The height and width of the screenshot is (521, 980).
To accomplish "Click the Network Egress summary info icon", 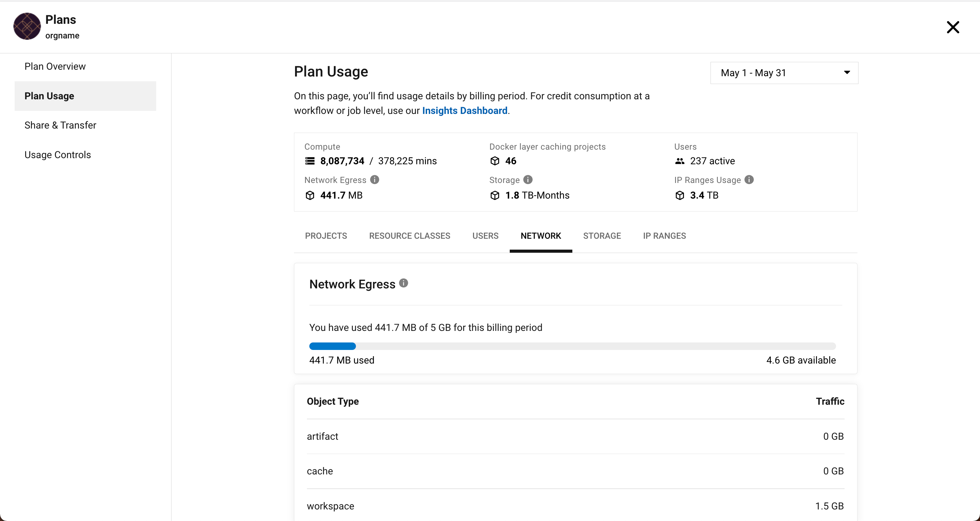I will pyautogui.click(x=375, y=180).
